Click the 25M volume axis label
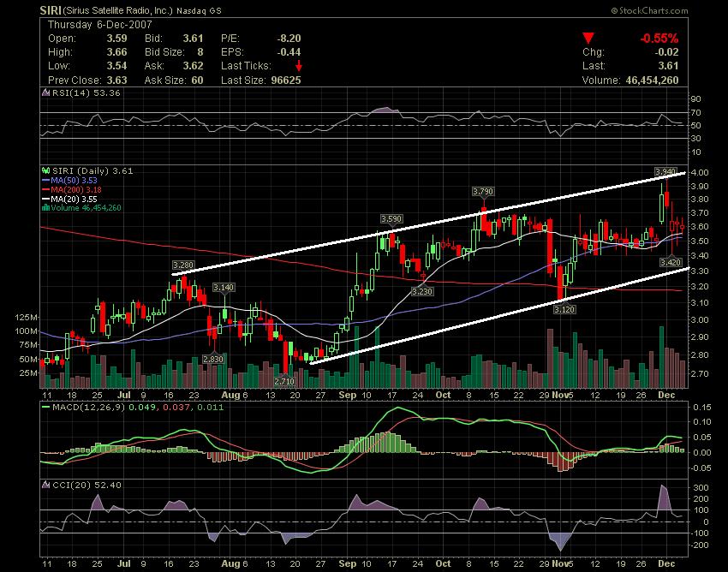Viewport: 728px width, 572px height. click(x=28, y=372)
